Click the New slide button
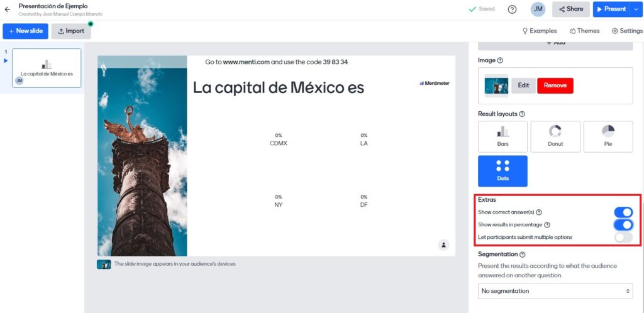The image size is (644, 313). pyautogui.click(x=25, y=31)
